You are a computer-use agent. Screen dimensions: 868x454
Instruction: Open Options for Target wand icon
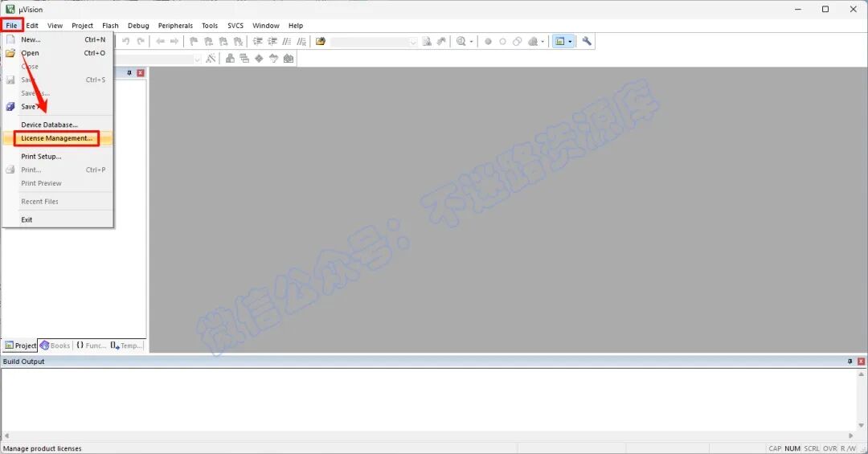click(211, 59)
